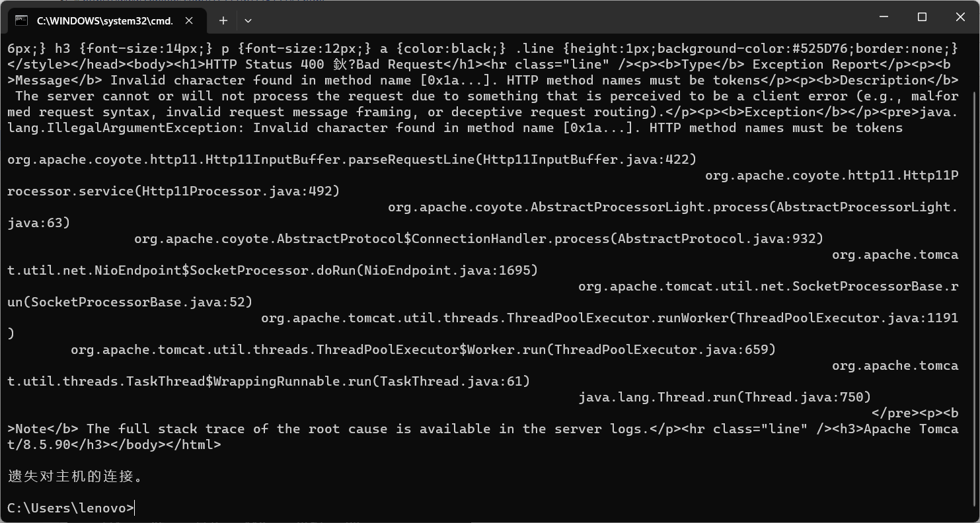The height and width of the screenshot is (523, 980).
Task: Click the java.lang.Thread.run(Thread.java:750) line
Action: [x=724, y=397]
